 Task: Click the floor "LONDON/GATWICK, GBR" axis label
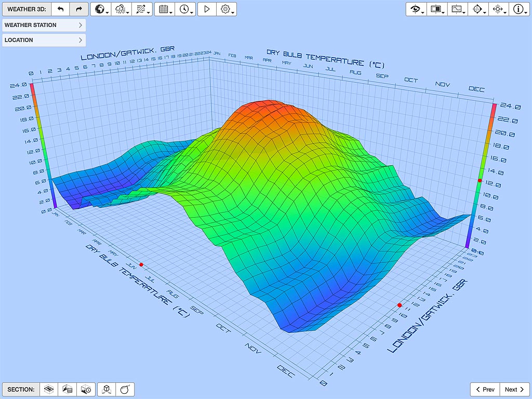pyautogui.click(x=428, y=316)
